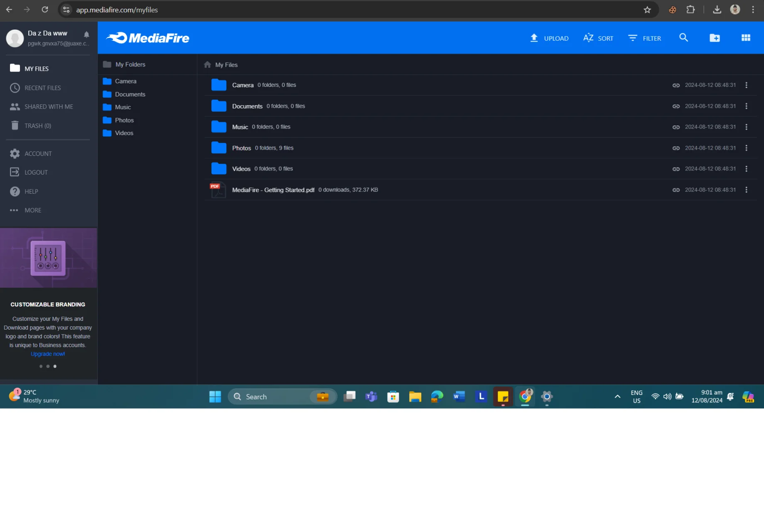
Task: Open Account settings
Action: coord(31,153)
